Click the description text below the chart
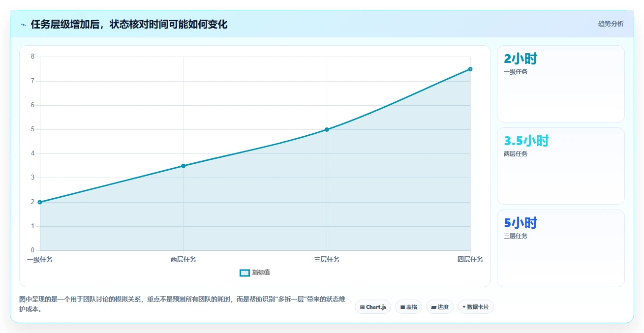 (x=182, y=304)
